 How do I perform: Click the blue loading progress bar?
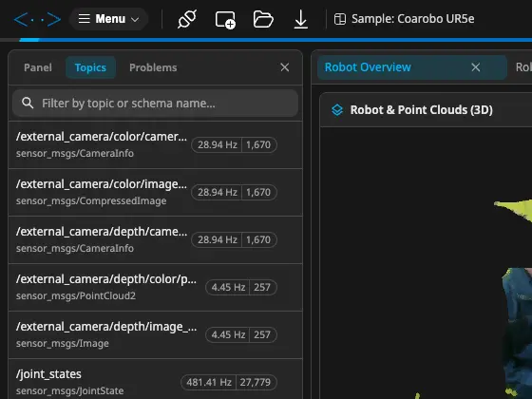[x=275, y=40]
